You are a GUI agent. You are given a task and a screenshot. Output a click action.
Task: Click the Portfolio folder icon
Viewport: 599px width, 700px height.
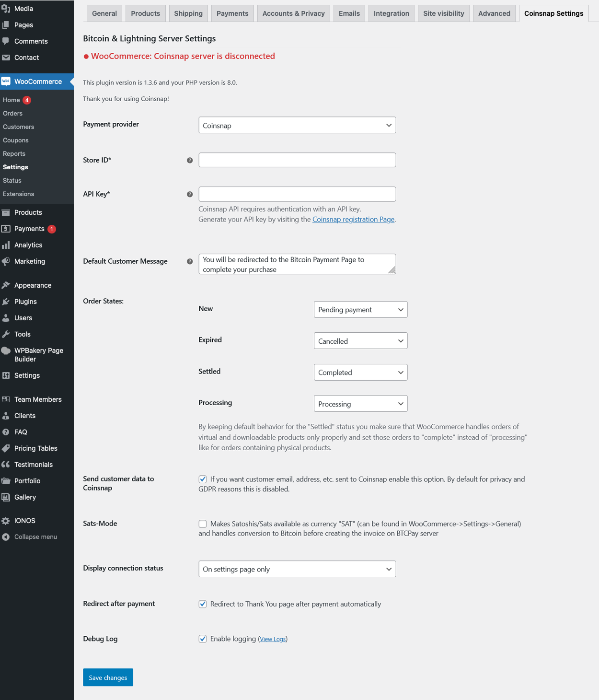[6, 481]
